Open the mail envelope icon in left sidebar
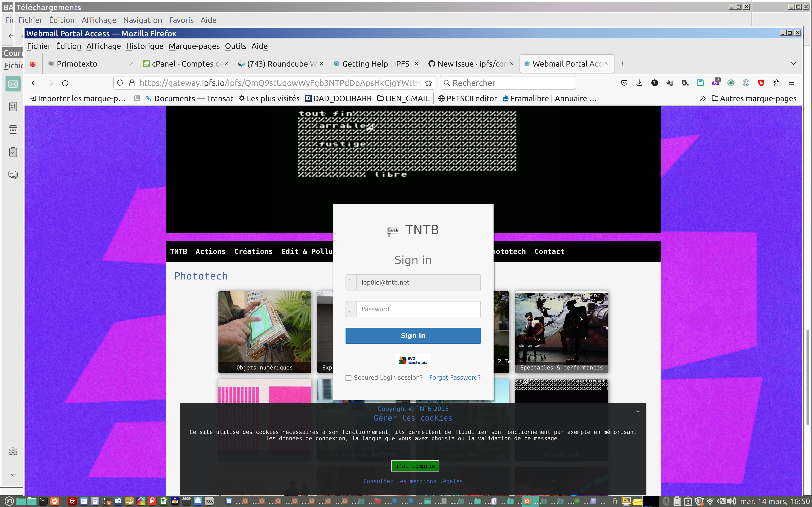Screen dimensions: 812x507 (13, 84)
